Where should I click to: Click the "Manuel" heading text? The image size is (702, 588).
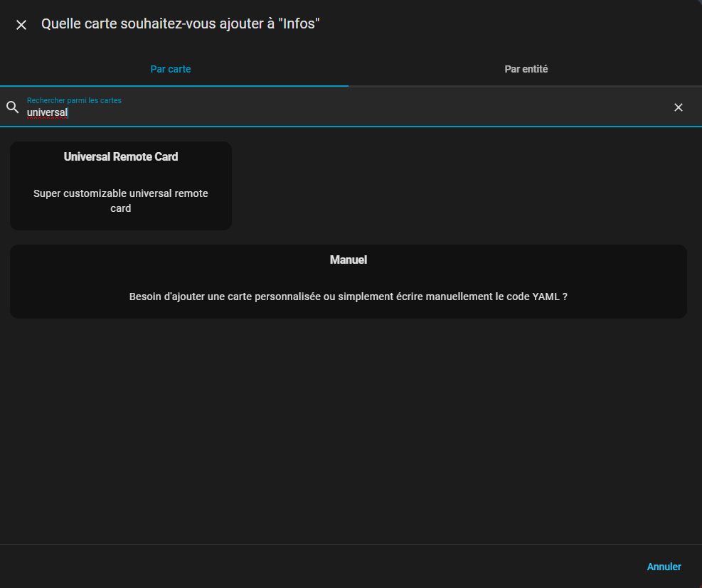[348, 260]
